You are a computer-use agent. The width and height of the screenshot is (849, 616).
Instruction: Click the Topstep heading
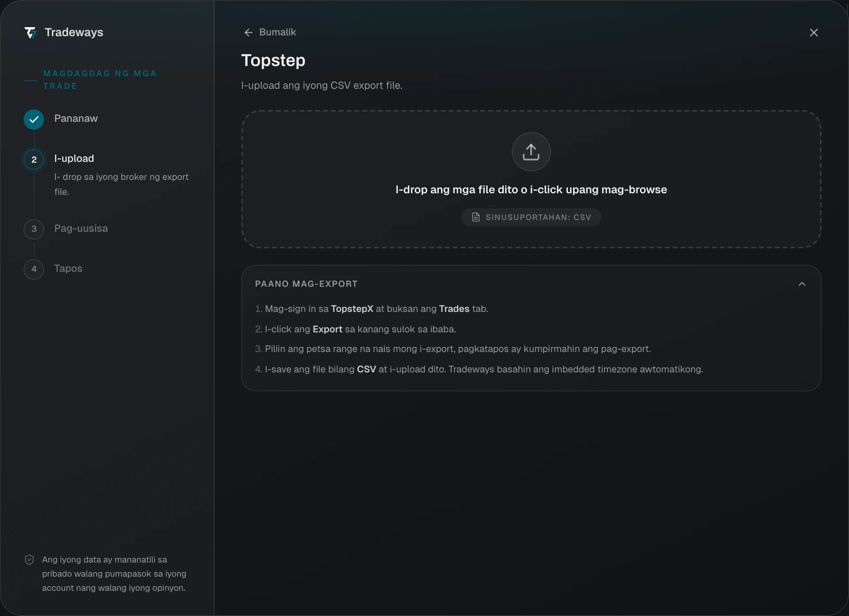click(273, 60)
